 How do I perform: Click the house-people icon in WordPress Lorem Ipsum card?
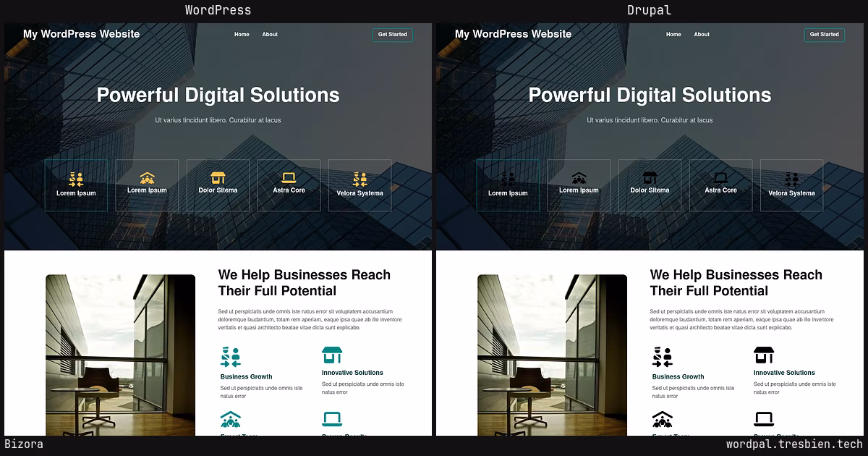coord(147,177)
